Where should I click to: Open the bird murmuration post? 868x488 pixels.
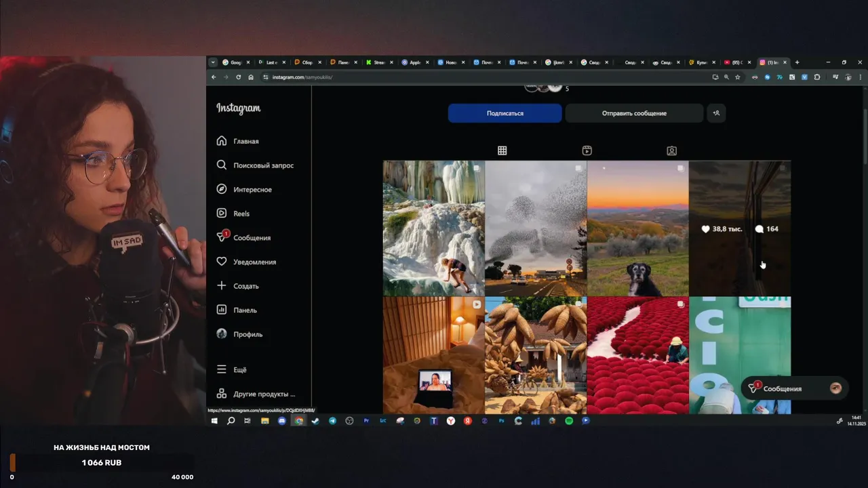[x=536, y=228]
